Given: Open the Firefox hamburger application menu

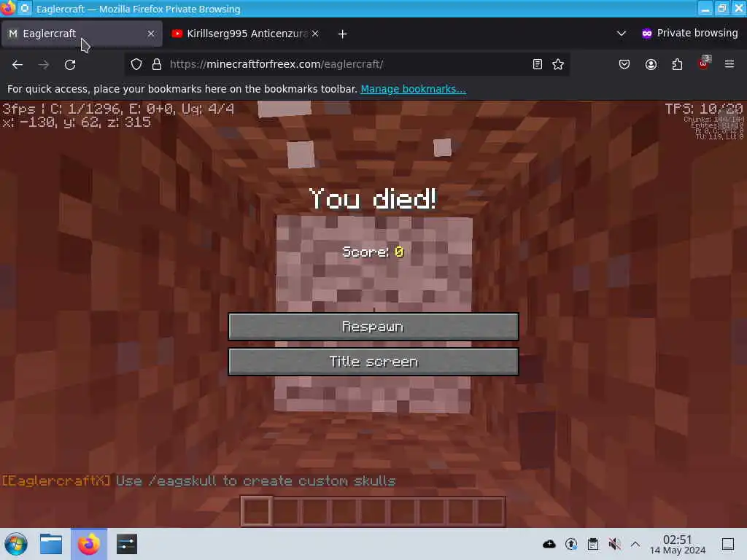Looking at the screenshot, I should click(729, 64).
